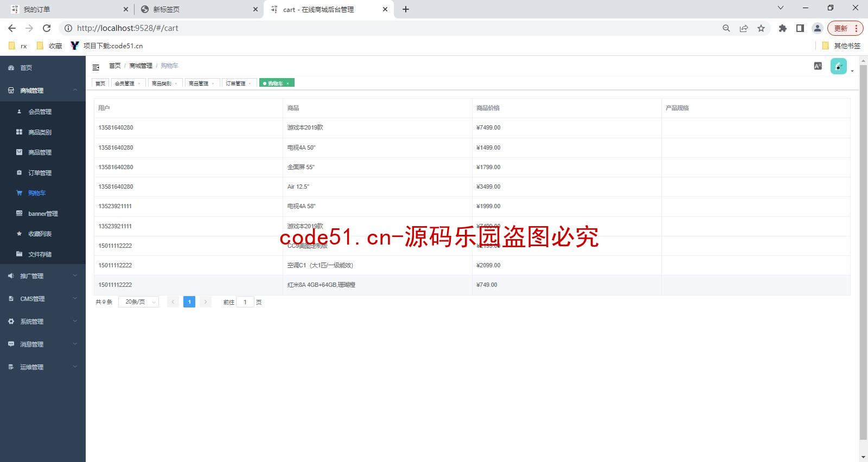Open 订单管理 in the sidebar
This screenshot has height=462, width=868.
(43, 173)
